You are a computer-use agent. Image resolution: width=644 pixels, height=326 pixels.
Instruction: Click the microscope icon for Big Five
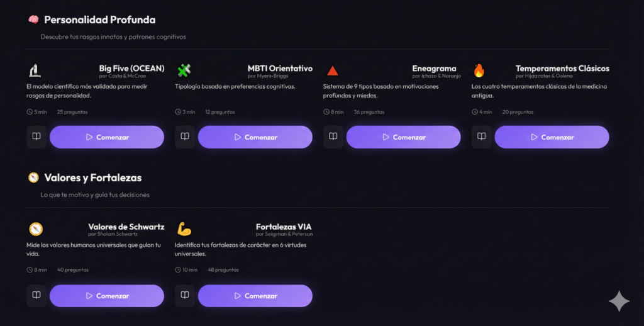[35, 70]
